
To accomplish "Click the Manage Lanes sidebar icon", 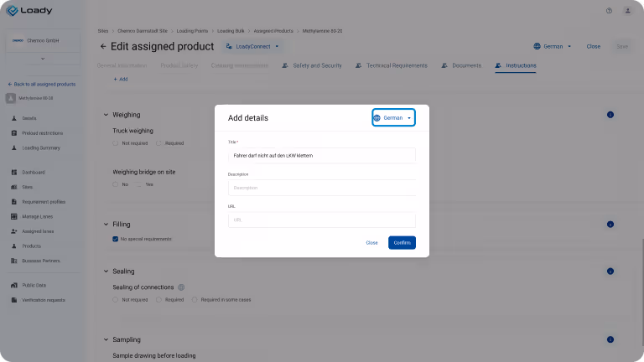I will pos(14,217).
